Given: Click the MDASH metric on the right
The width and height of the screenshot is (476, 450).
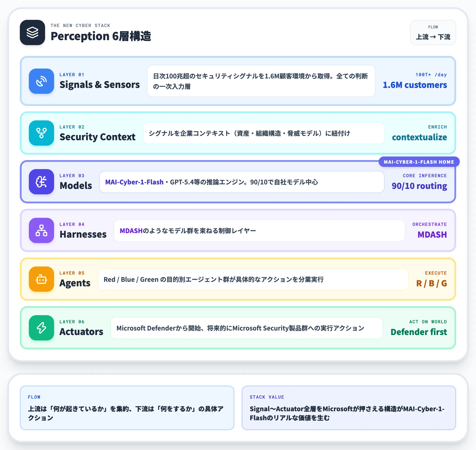Looking at the screenshot, I should (432, 235).
